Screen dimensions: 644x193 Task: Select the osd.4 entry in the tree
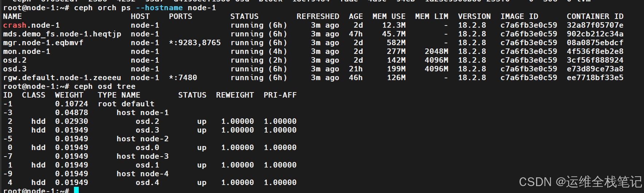click(147, 182)
